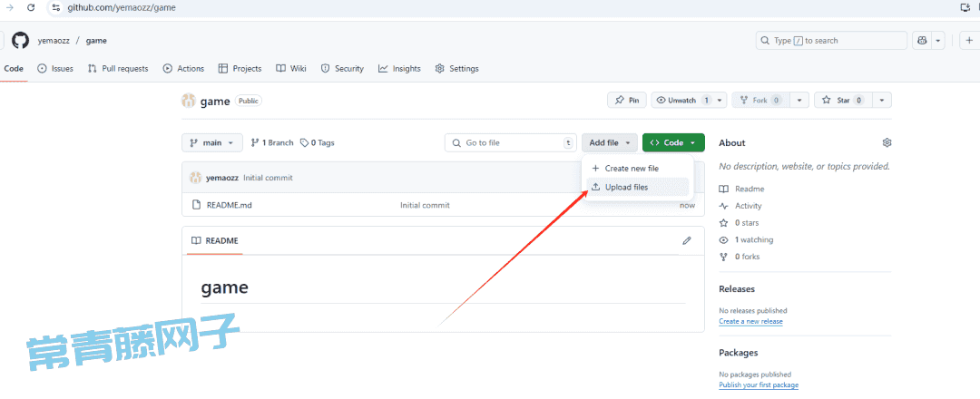980x399 pixels.
Task: Star the repository
Action: pos(843,100)
